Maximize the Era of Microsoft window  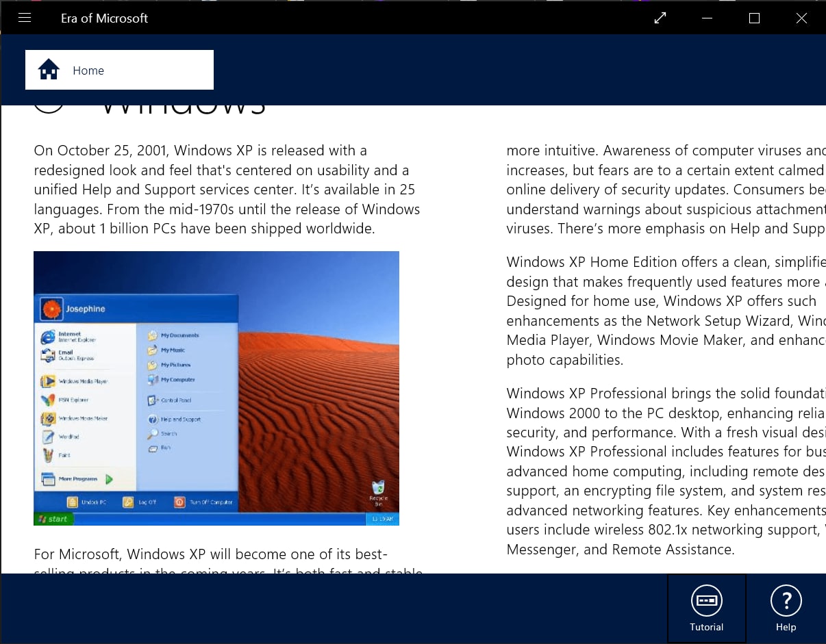coord(754,18)
